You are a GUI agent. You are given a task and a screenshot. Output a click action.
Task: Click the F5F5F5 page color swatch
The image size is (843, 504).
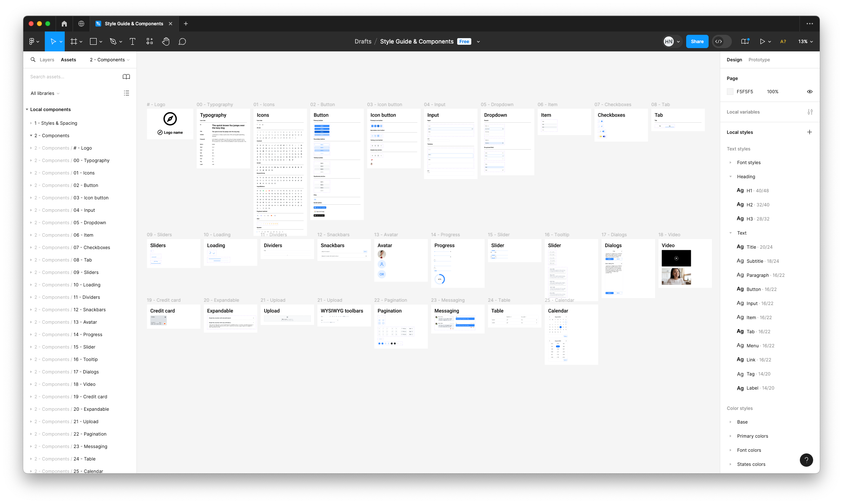click(730, 92)
